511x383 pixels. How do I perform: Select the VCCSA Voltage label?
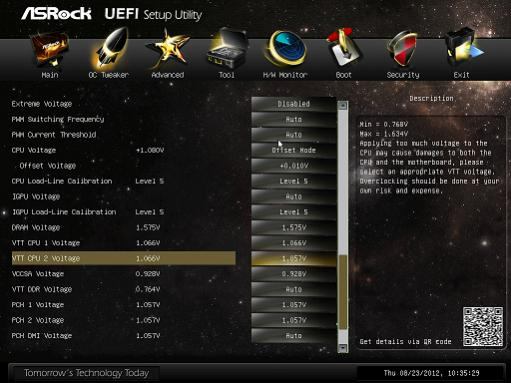[38, 274]
